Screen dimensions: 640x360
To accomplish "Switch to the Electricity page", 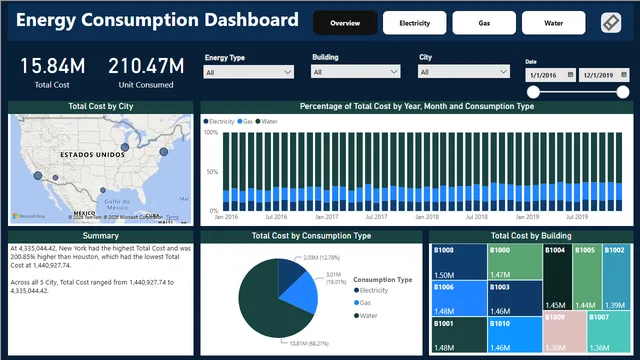I will [x=414, y=23].
